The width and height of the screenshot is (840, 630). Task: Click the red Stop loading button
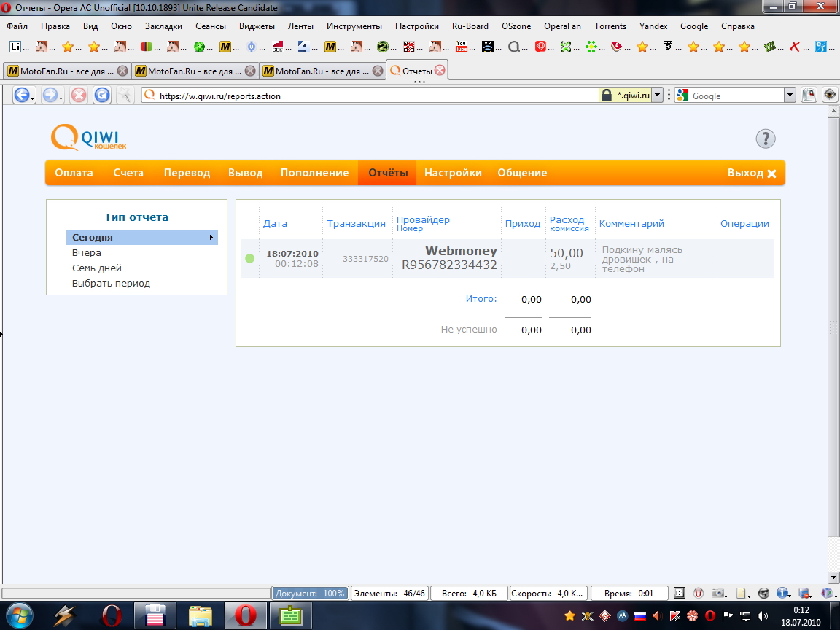pyautogui.click(x=79, y=96)
